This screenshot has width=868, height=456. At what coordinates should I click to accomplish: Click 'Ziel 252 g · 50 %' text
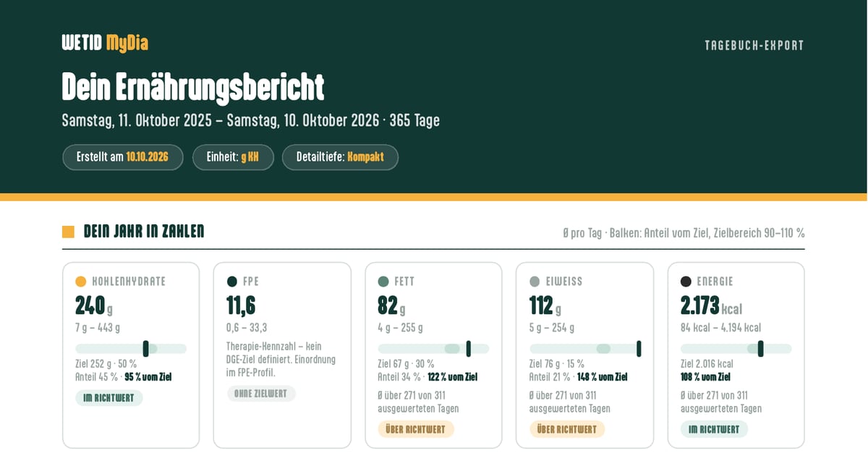(106, 364)
